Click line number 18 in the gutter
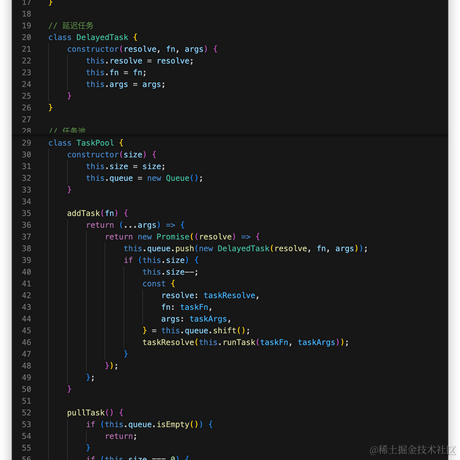Image resolution: width=460 pixels, height=460 pixels. pyautogui.click(x=27, y=14)
